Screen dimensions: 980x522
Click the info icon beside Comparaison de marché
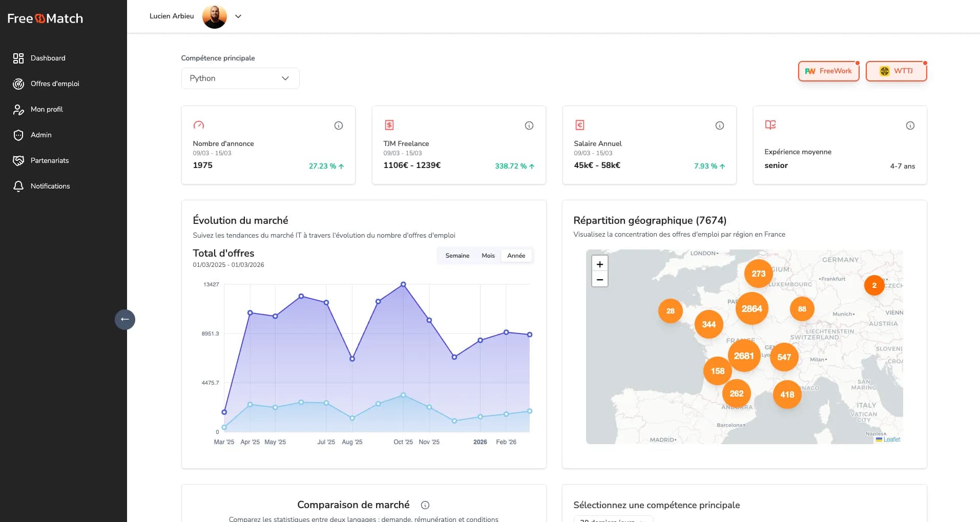[x=425, y=505]
